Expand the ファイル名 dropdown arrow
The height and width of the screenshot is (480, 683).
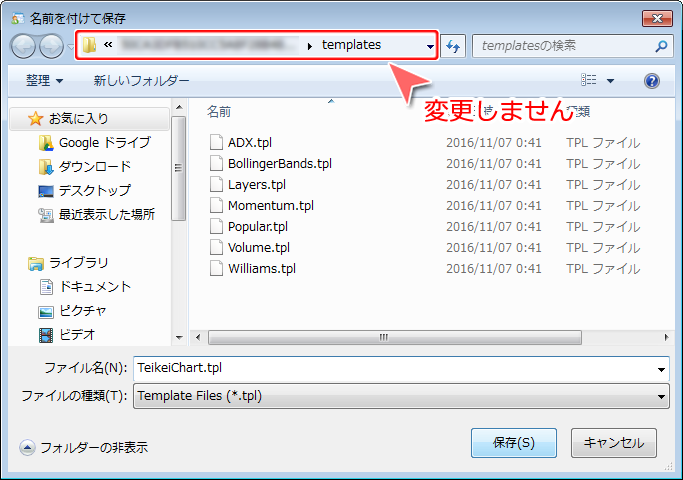661,369
